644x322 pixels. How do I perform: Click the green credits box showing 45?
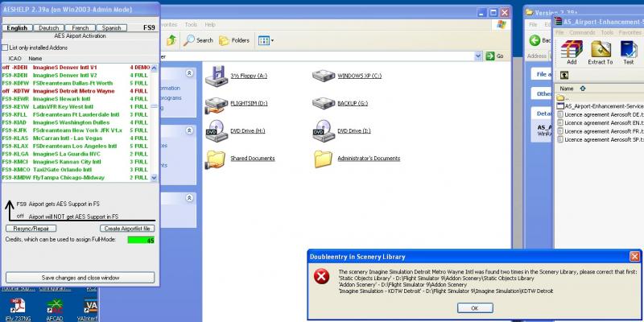[140, 240]
